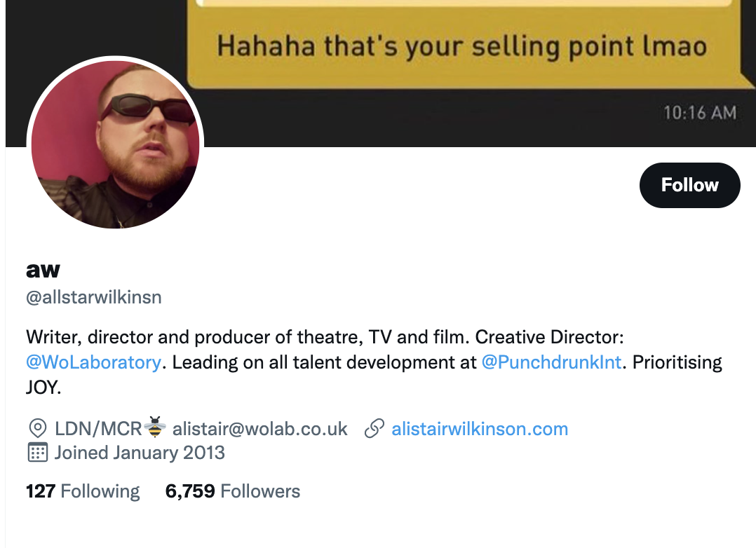Click the Joined January 2013 text

140,452
